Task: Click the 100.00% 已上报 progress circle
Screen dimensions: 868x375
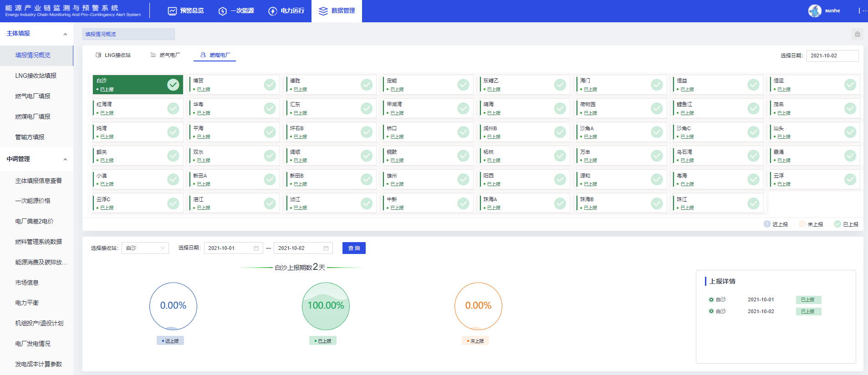Action: [x=326, y=306]
